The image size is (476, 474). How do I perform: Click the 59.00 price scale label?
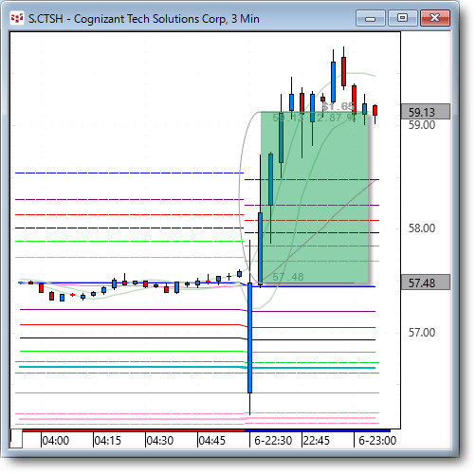[x=422, y=125]
